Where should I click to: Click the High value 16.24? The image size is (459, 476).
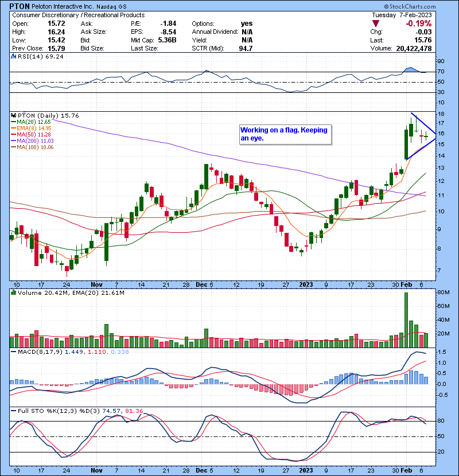coord(56,32)
